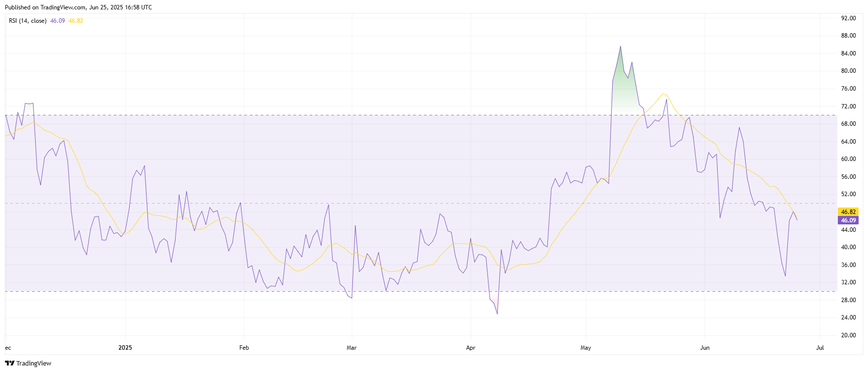
Task: Select the Mar marker on time axis
Action: click(x=351, y=348)
